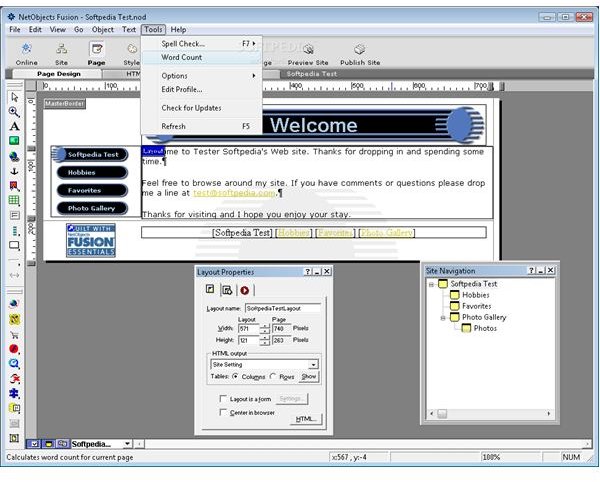The height and width of the screenshot is (482, 600).
Task: Switch to Site view
Action: tap(61, 54)
